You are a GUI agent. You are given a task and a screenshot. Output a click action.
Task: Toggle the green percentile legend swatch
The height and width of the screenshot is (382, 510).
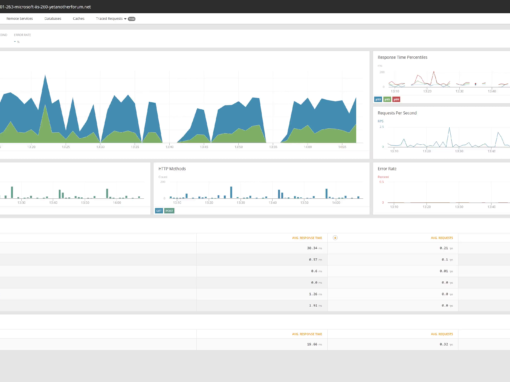[x=387, y=99]
